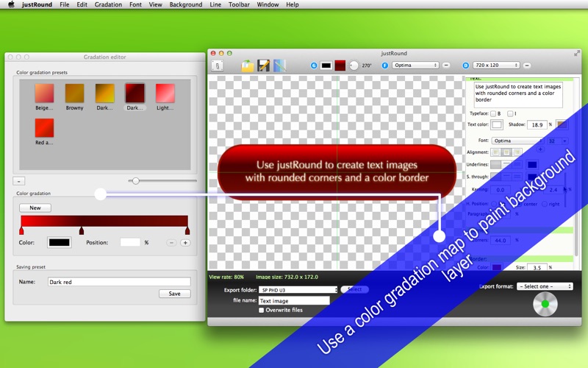Click the blue G circle icon
The image size is (588, 368).
pos(314,66)
